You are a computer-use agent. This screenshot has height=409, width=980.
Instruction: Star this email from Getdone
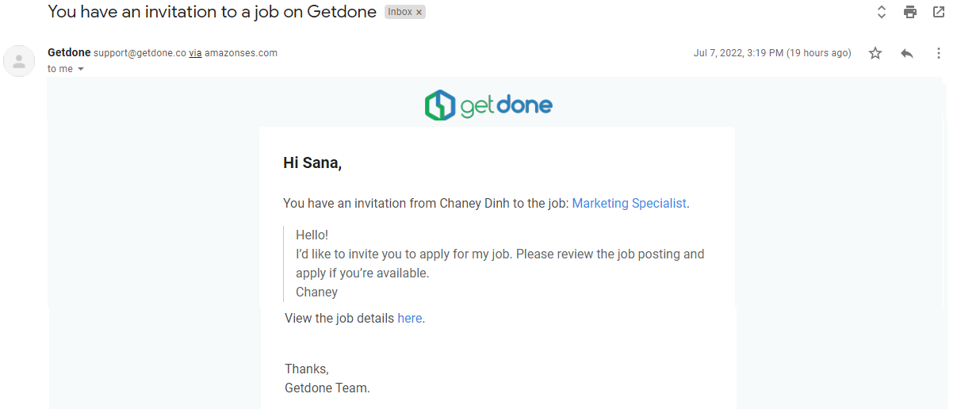pyautogui.click(x=875, y=53)
